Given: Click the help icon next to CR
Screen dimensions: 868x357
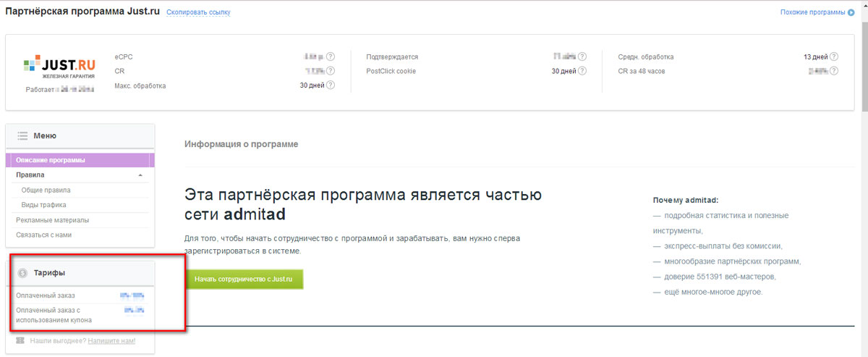Looking at the screenshot, I should pyautogui.click(x=331, y=71).
